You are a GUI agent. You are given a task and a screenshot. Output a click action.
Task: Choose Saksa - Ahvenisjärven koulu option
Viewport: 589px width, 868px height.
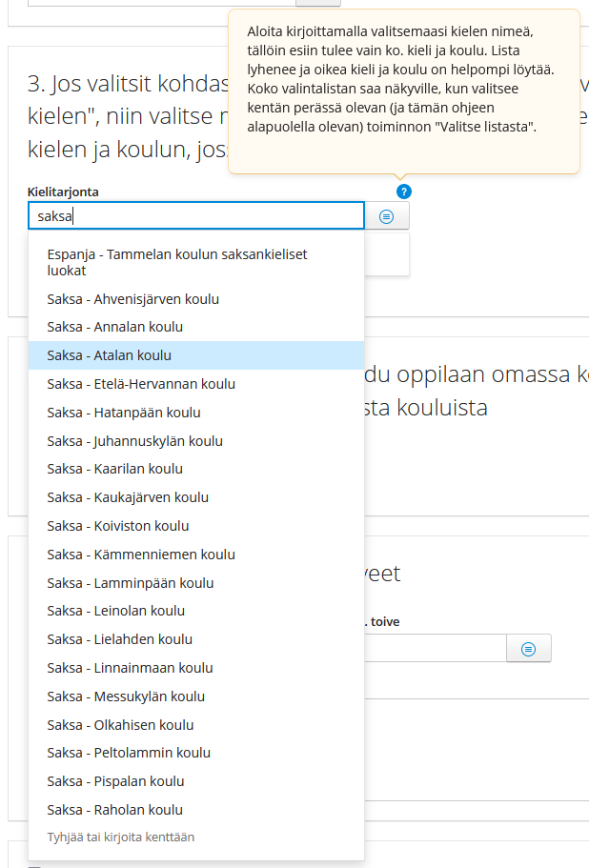[133, 299]
